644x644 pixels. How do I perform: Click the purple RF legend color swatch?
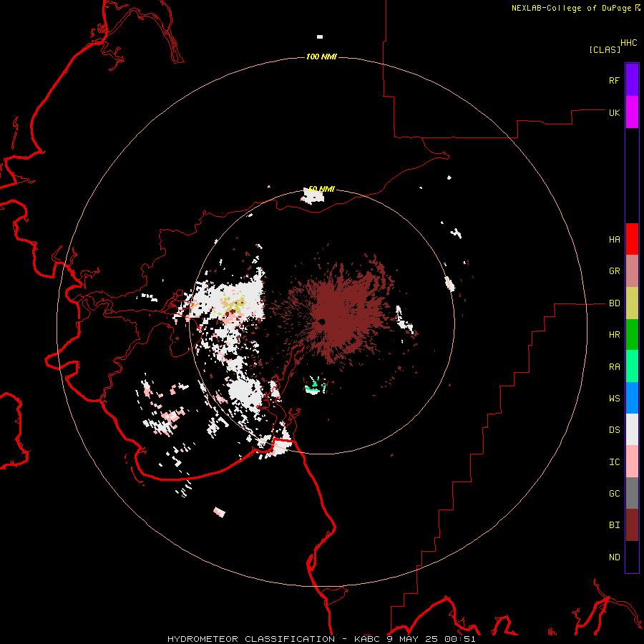[632, 80]
